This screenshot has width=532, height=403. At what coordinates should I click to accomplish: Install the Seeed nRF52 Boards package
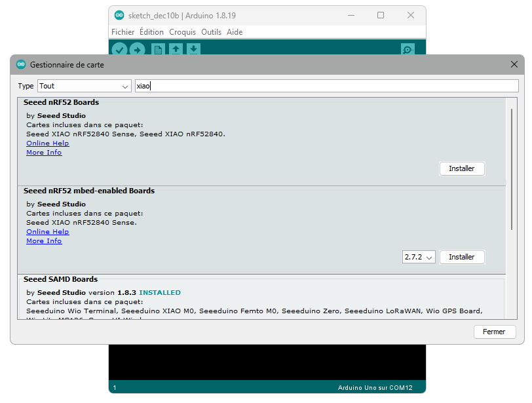coord(461,168)
